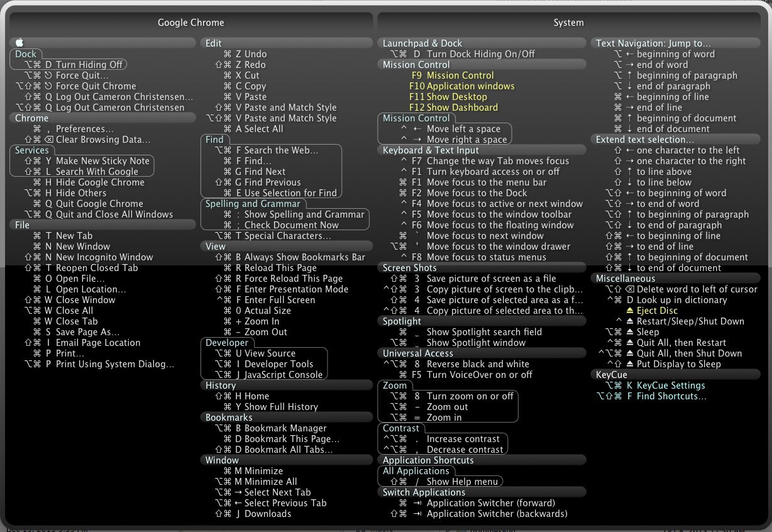Click the System column header

(x=568, y=23)
